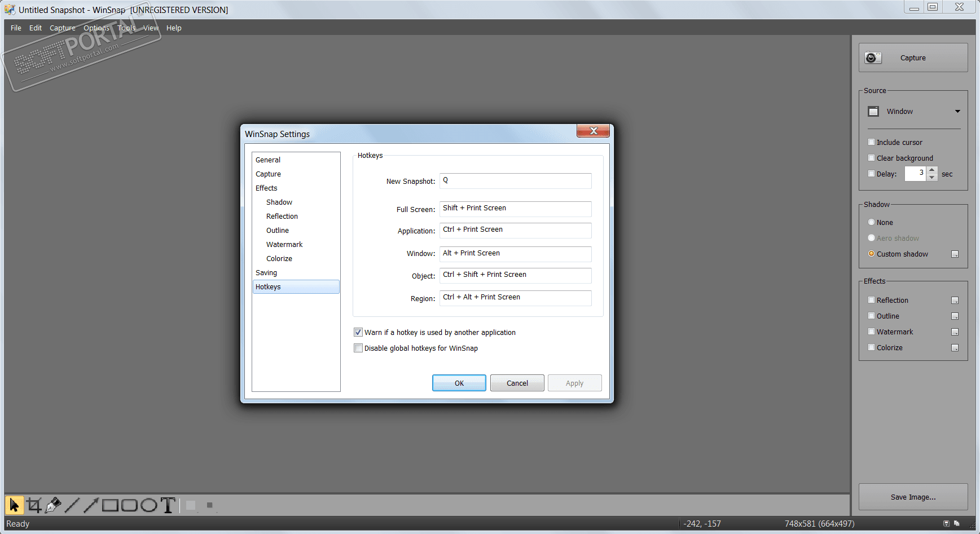Select the arrow pointer tool

click(15, 505)
